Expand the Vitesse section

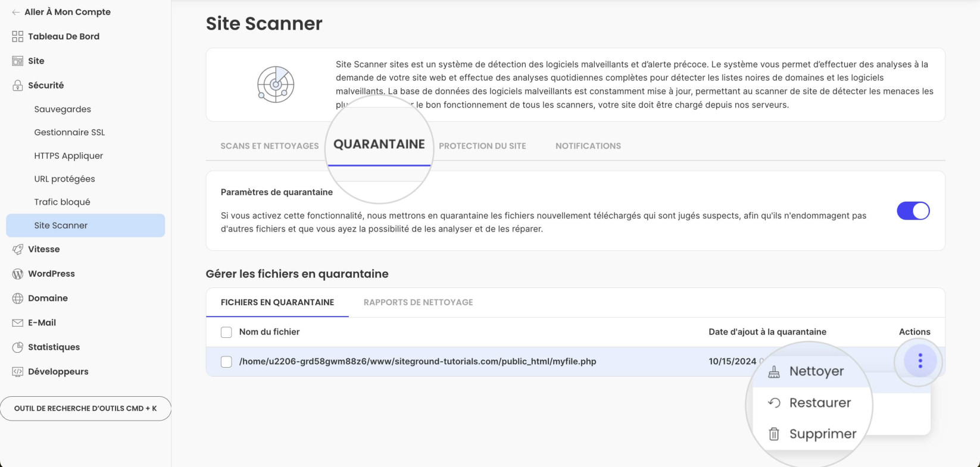44,249
